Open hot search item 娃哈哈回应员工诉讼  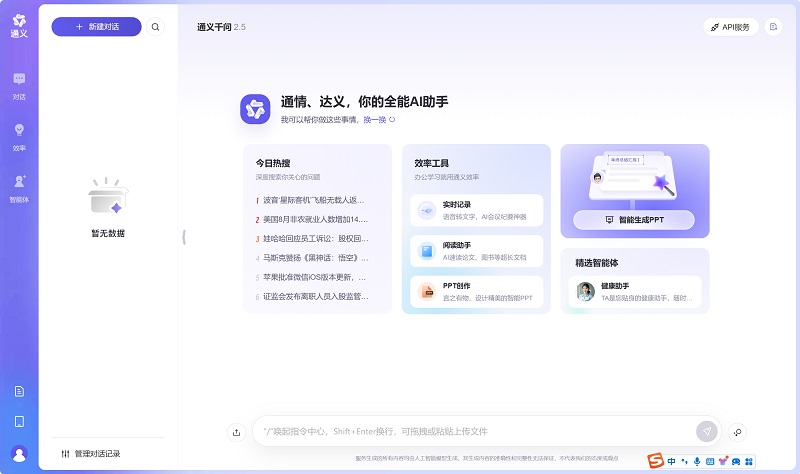(x=311, y=239)
